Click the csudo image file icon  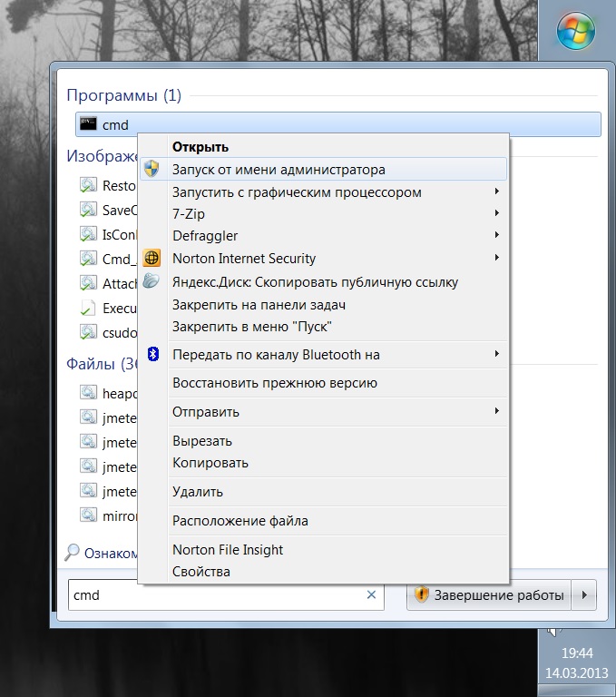88,331
